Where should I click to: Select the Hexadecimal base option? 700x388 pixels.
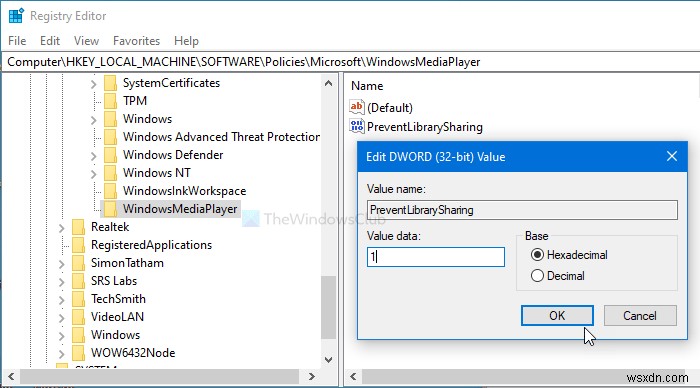coord(538,255)
